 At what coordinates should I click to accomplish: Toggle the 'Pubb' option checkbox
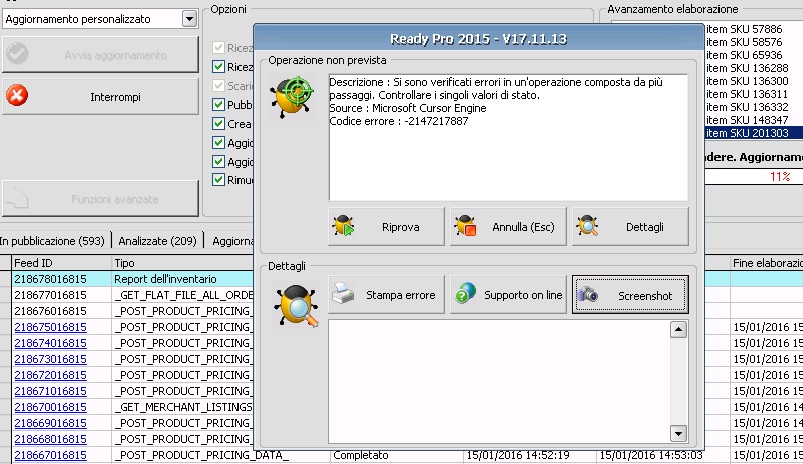point(219,104)
